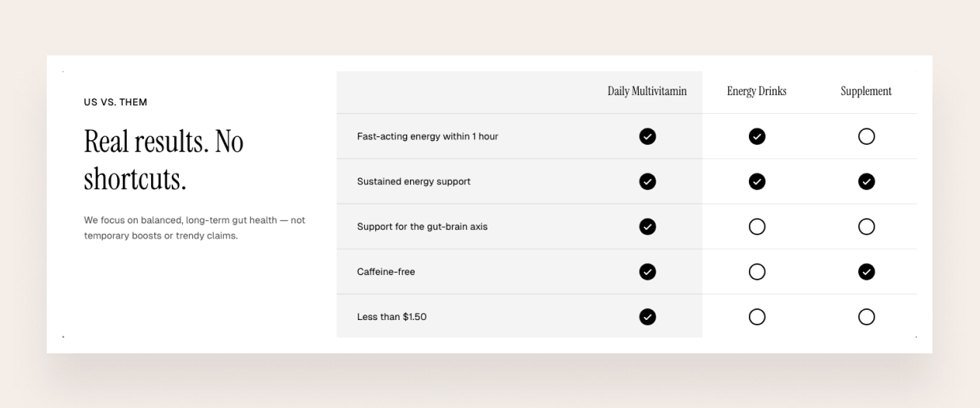Click the "US VS. THEM" label
This screenshot has width=980, height=408.
(116, 102)
